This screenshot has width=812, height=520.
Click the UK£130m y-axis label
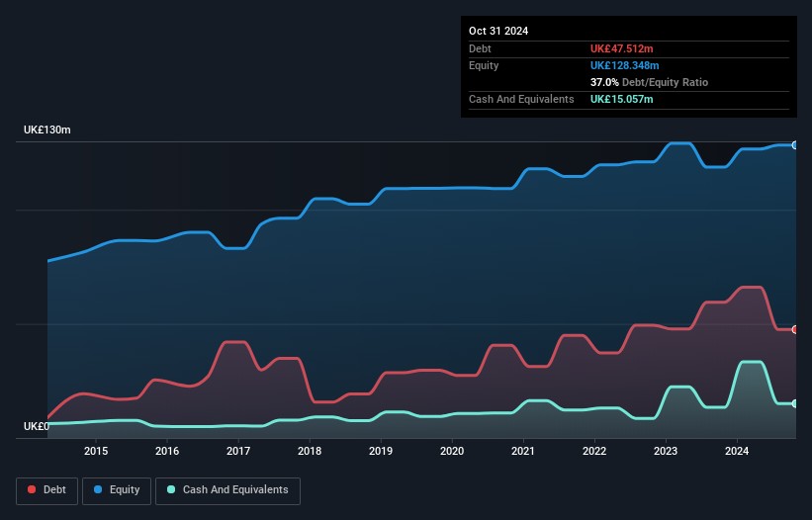(47, 130)
